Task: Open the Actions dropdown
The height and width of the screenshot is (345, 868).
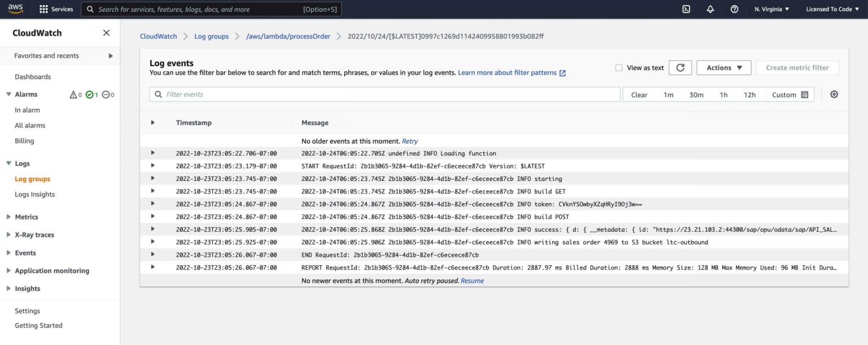Action: (723, 67)
